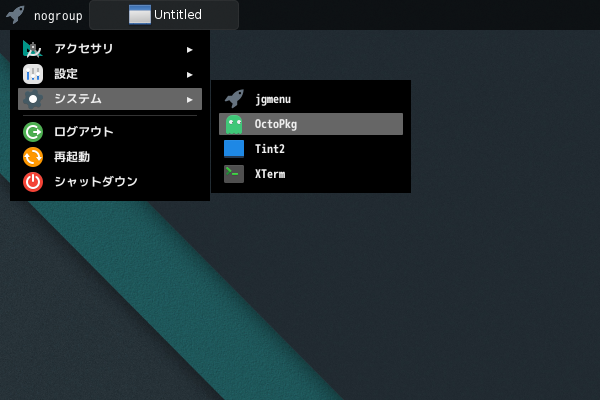This screenshot has height=400, width=600.
Task: Launch jgmenu from the submenu
Action: 311,99
